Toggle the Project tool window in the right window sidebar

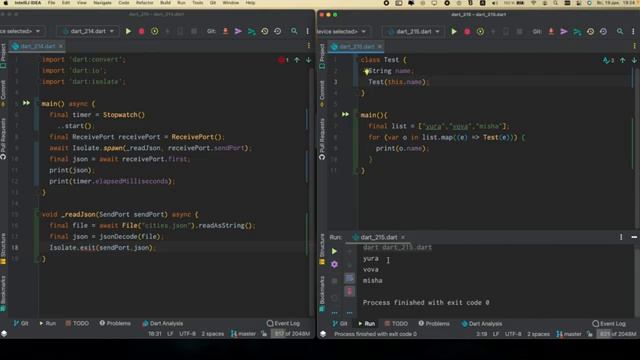[x=322, y=56]
